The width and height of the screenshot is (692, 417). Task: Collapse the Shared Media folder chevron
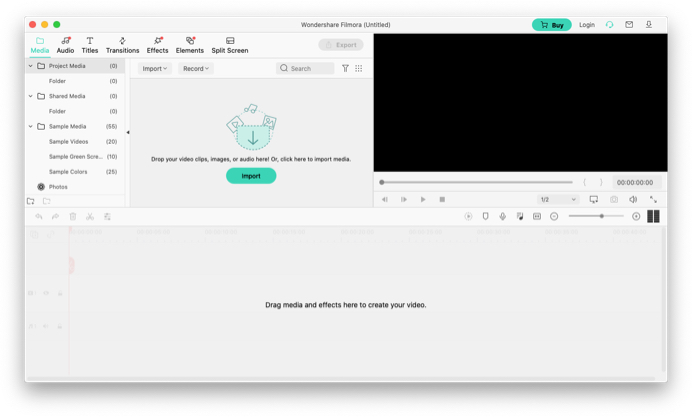30,96
